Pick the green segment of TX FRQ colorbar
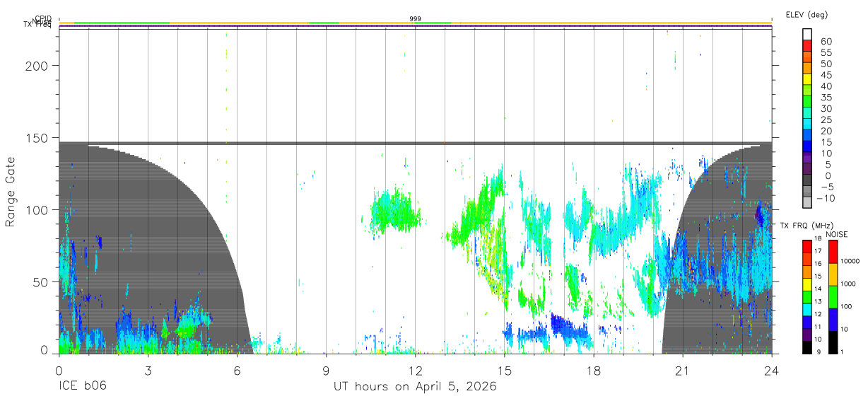Viewport: 868px width, 401px height. pos(807,297)
